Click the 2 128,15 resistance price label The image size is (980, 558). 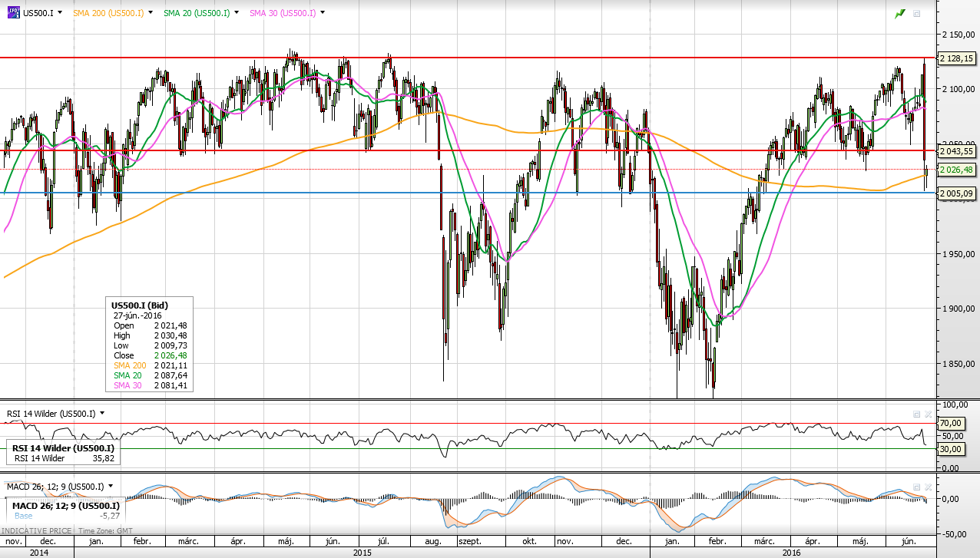pos(957,58)
